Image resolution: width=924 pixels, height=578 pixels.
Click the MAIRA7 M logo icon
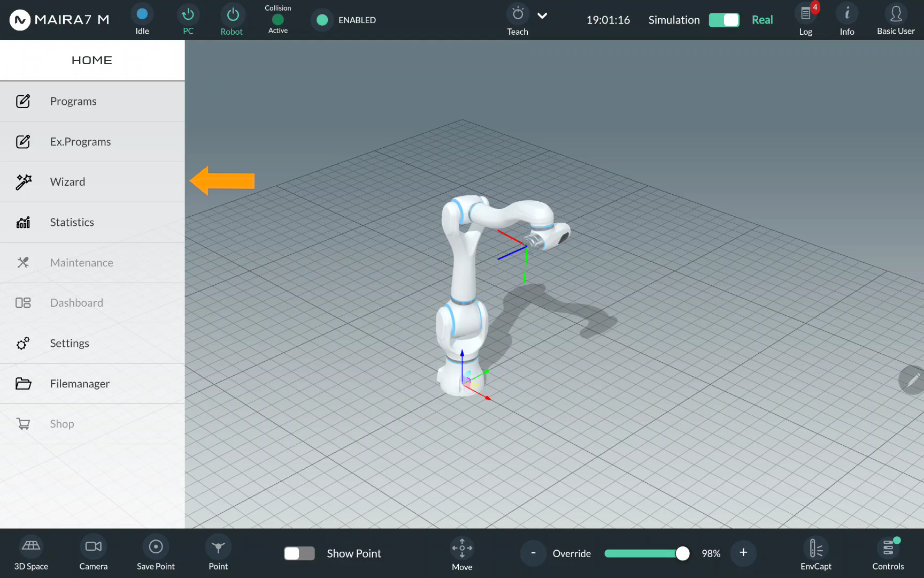pos(20,20)
